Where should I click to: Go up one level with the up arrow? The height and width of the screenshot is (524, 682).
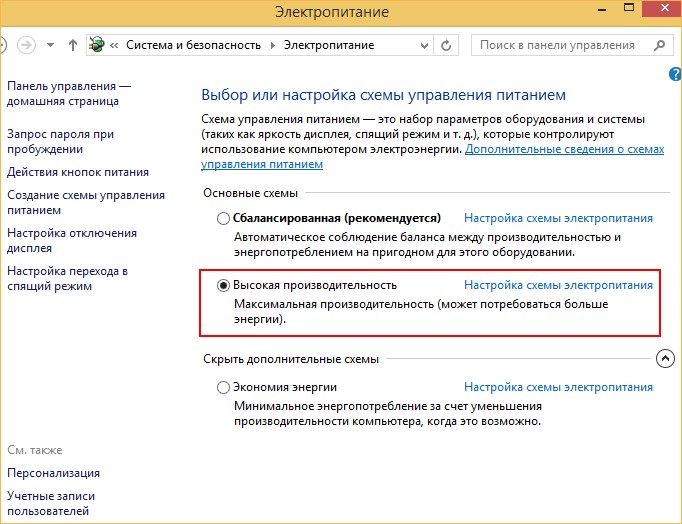(x=73, y=45)
